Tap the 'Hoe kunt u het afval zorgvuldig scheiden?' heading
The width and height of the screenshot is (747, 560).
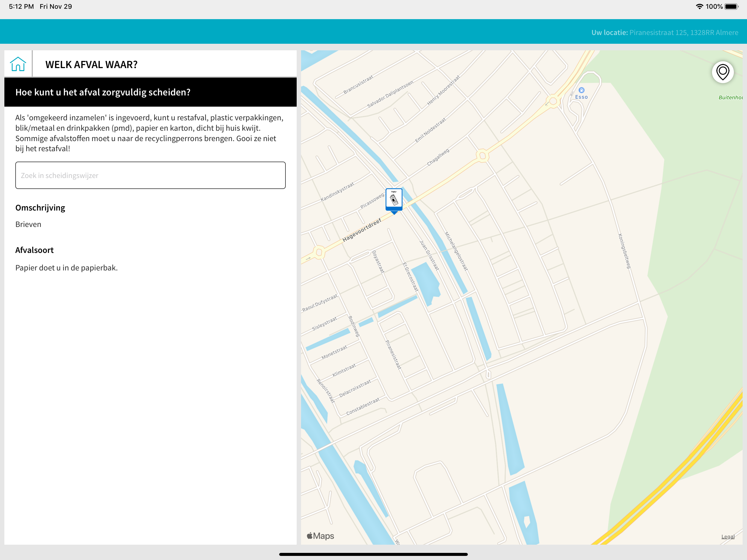[103, 92]
